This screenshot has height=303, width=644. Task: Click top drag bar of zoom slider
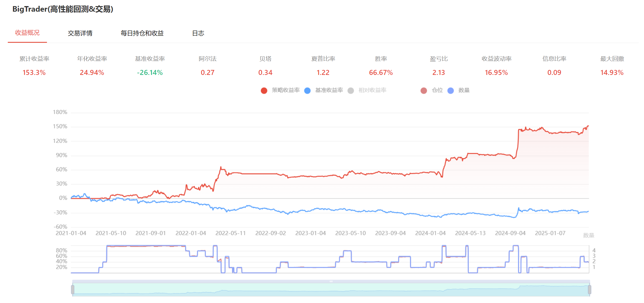(331, 281)
